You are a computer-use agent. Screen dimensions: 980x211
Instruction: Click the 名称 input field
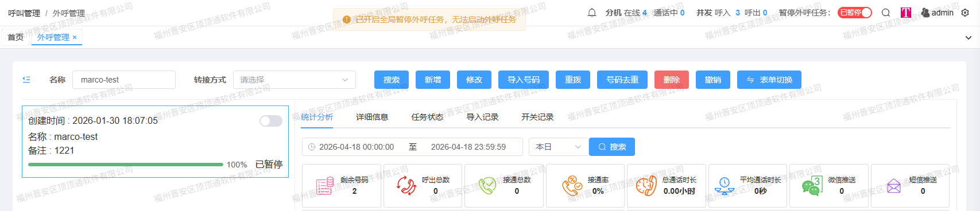click(x=124, y=80)
